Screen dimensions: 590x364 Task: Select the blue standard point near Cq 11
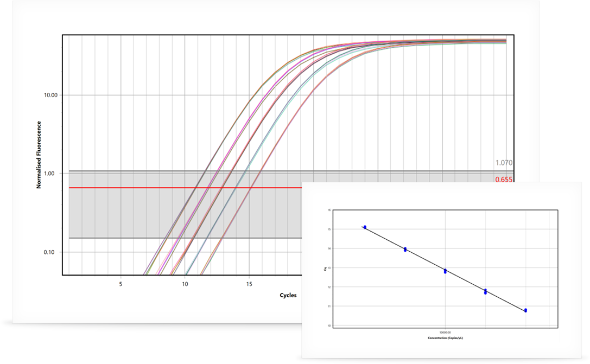(x=525, y=310)
